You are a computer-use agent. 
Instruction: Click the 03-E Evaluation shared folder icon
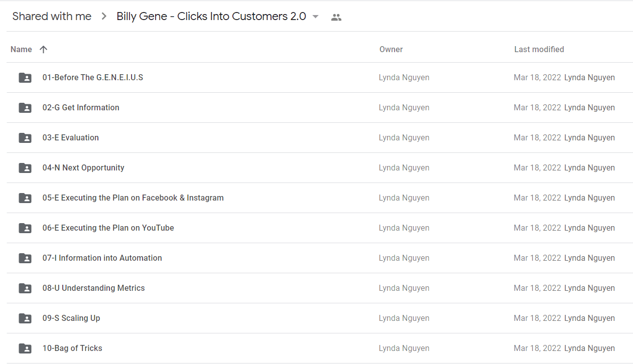click(x=25, y=138)
